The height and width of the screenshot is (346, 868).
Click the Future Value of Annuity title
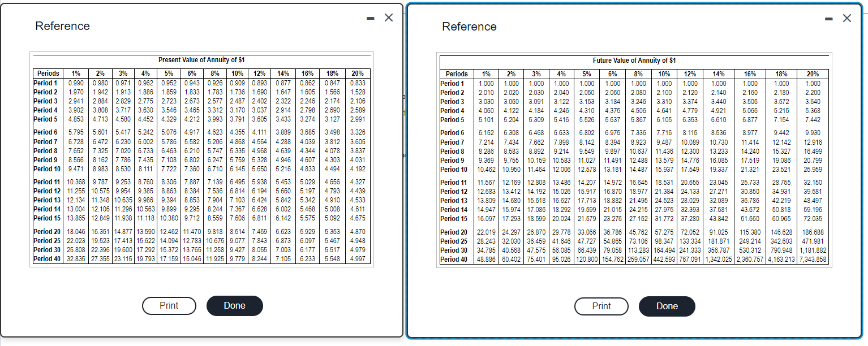[635, 60]
